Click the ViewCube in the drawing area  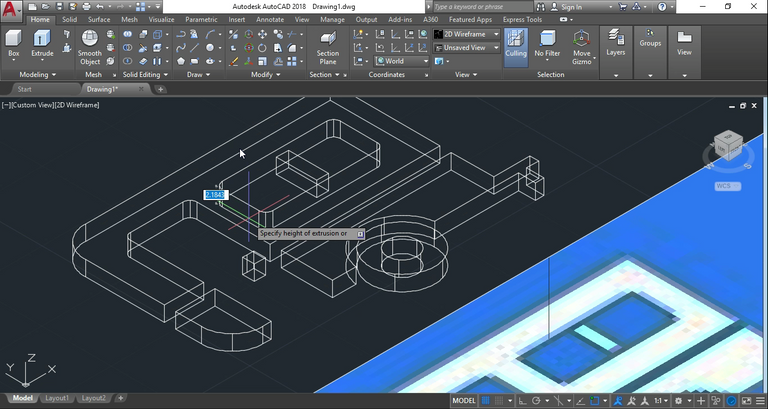(728, 144)
